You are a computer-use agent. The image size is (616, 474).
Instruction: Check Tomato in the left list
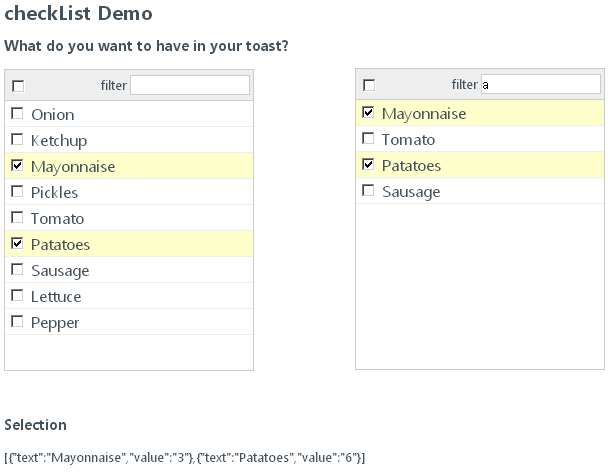pyautogui.click(x=17, y=217)
